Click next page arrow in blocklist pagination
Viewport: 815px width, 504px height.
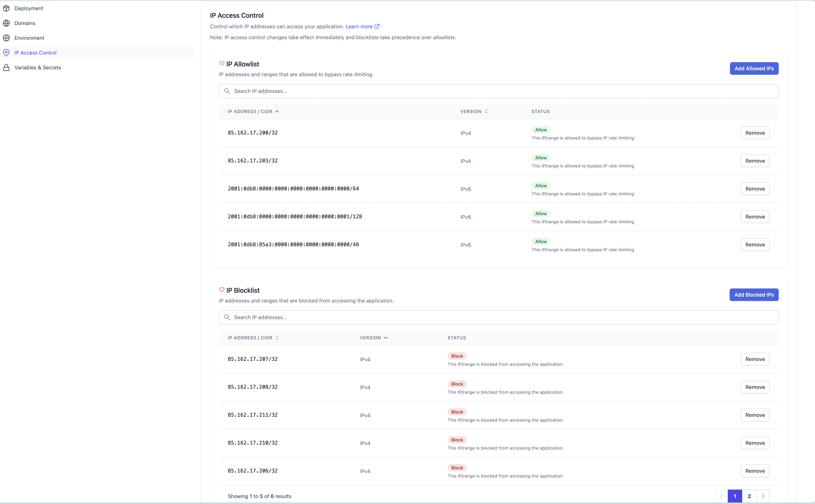[763, 496]
